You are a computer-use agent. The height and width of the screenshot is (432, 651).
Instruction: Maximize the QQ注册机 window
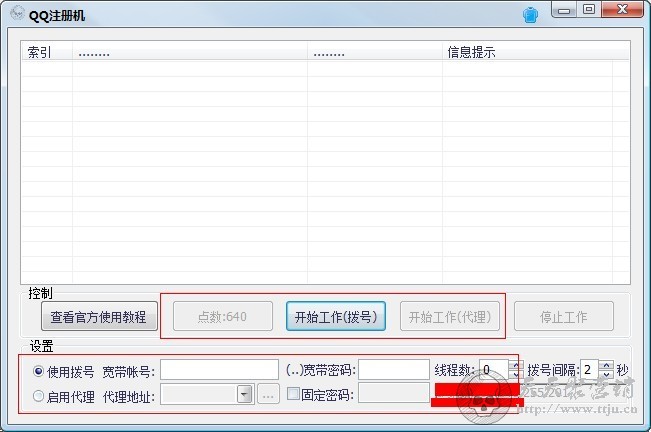[x=589, y=10]
